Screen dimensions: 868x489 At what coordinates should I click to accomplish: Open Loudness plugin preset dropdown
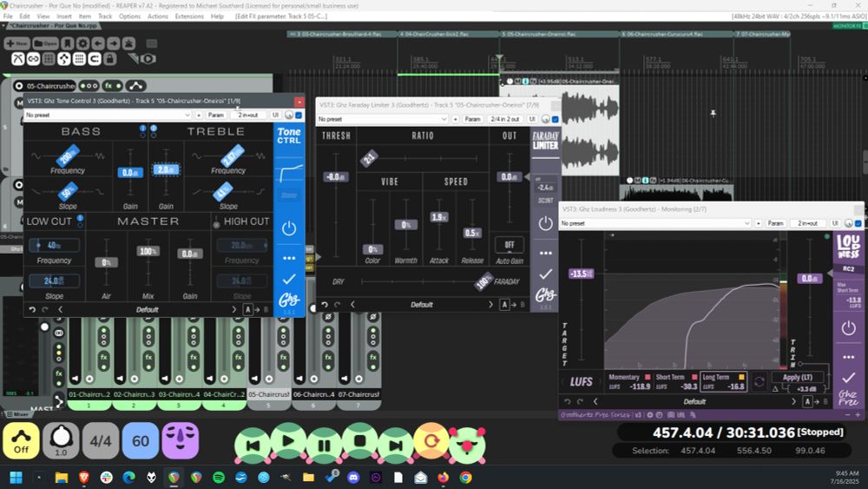[x=654, y=223]
